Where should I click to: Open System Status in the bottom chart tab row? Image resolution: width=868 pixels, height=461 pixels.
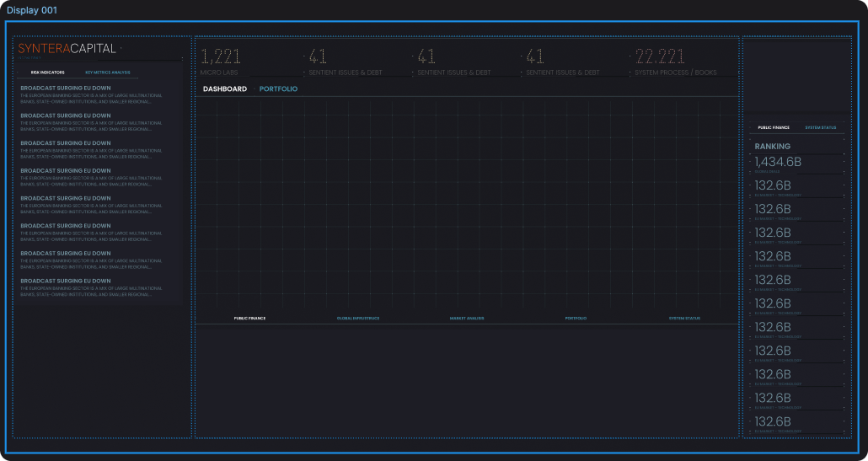point(684,319)
